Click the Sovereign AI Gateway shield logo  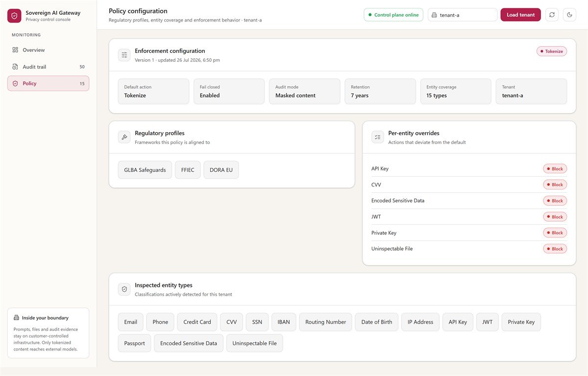(x=14, y=16)
